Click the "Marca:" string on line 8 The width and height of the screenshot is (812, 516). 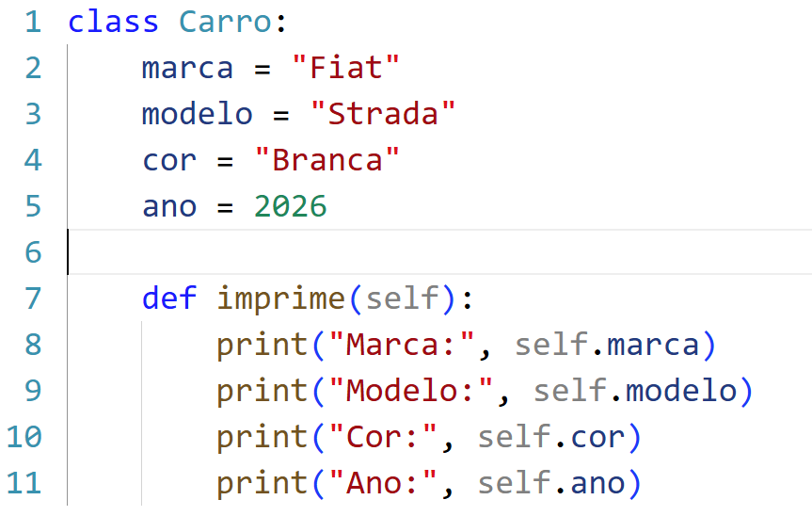(402, 345)
